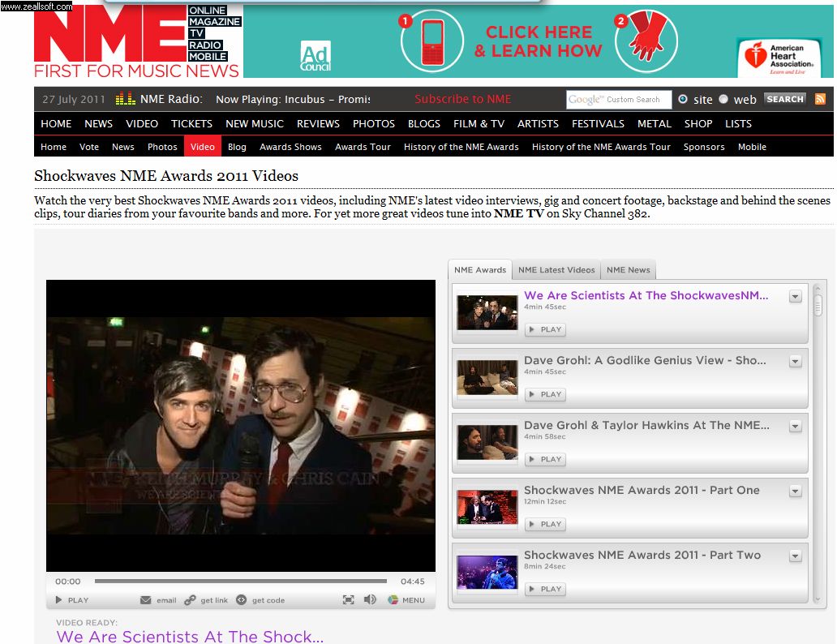Open FILM & TV menu item
Screen dimensions: 837x644
click(x=479, y=124)
